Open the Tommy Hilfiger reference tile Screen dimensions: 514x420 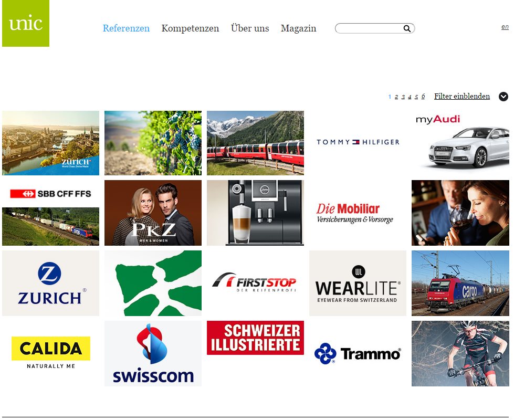pos(358,142)
